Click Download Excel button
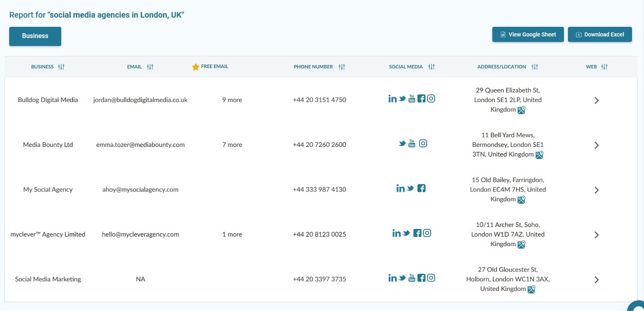Viewport: 644px width, 311px height. tap(600, 35)
